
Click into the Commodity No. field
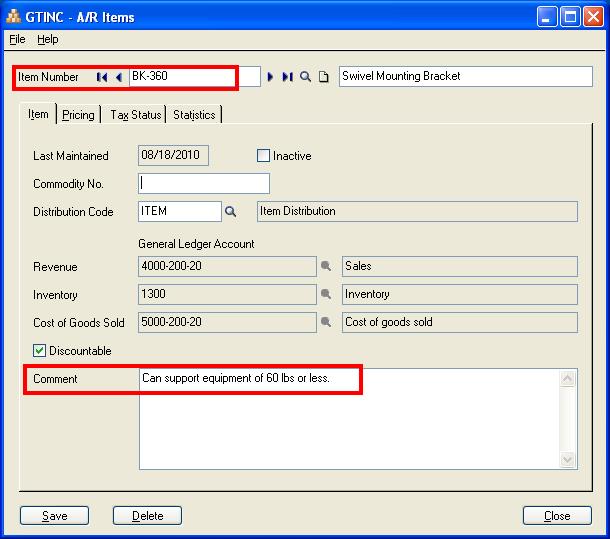point(204,184)
